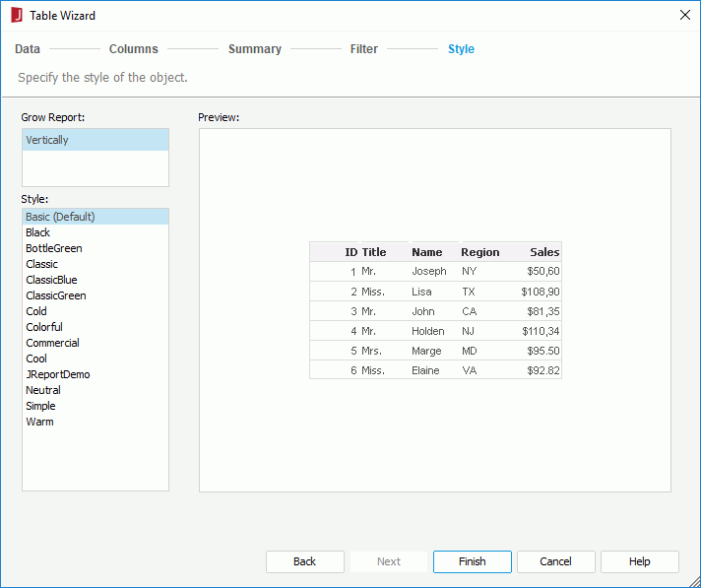Click the red J application icon
The image size is (701, 588).
click(17, 15)
